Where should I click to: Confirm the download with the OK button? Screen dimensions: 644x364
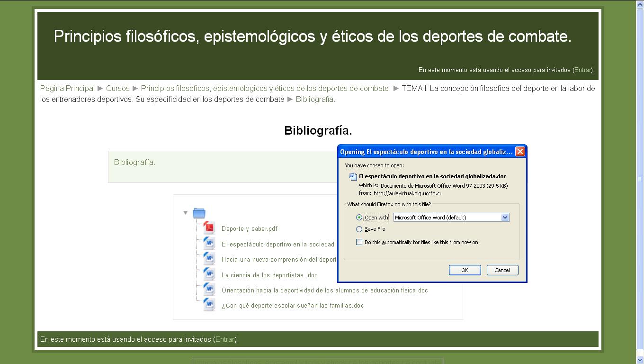pyautogui.click(x=465, y=270)
